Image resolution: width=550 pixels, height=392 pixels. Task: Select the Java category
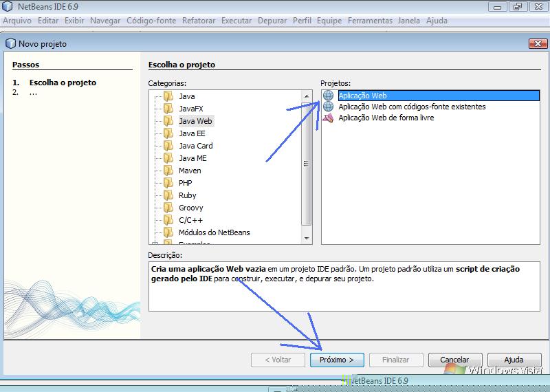186,96
